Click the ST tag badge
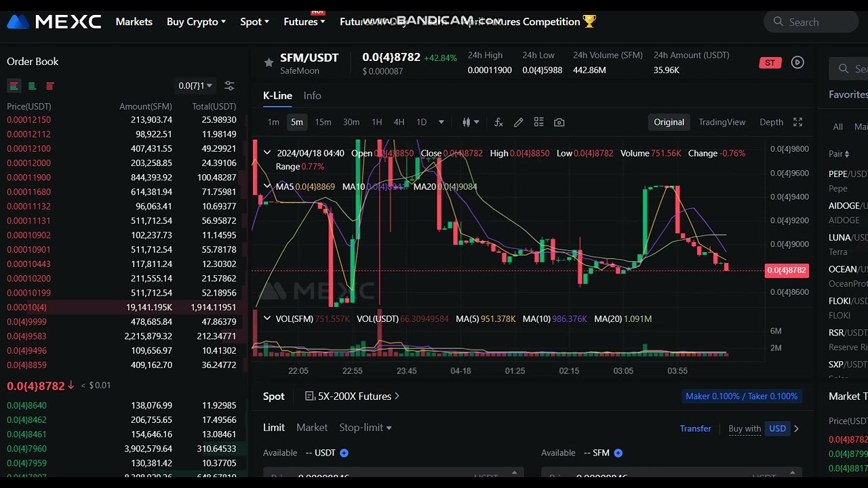This screenshot has width=868, height=488. 770,62
